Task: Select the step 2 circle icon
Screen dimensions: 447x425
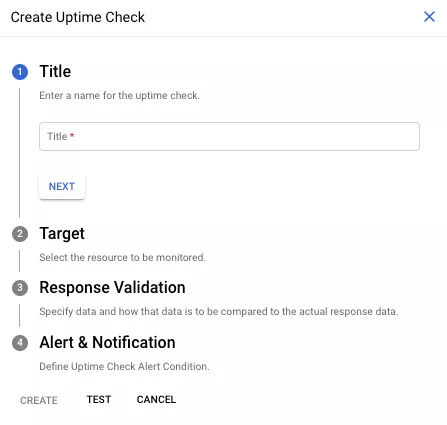Action: coord(20,234)
